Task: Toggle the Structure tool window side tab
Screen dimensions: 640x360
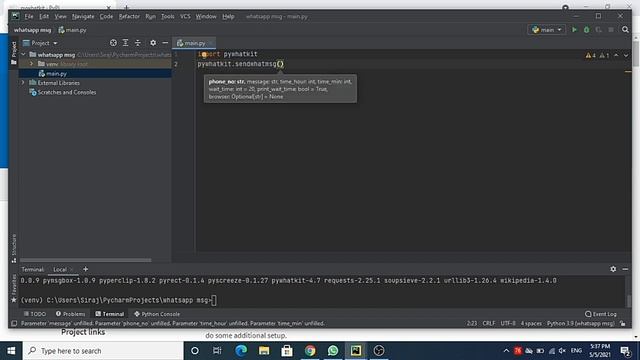Action: [14, 248]
